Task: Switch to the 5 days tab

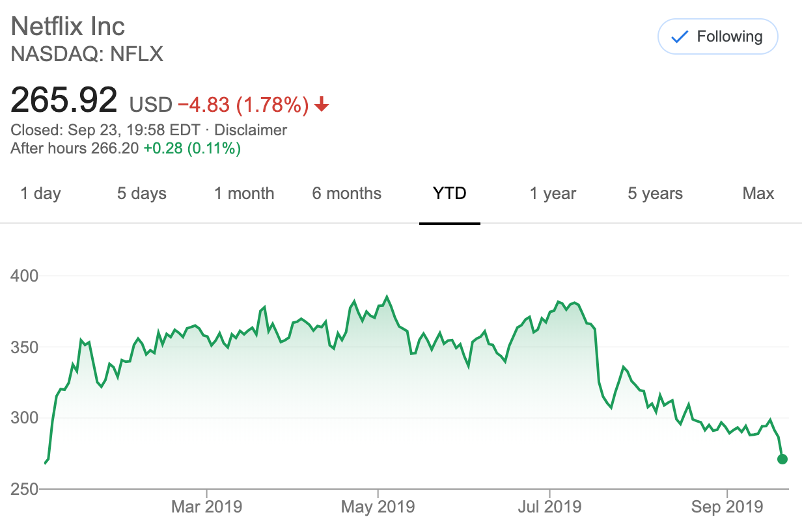Action: click(x=142, y=193)
